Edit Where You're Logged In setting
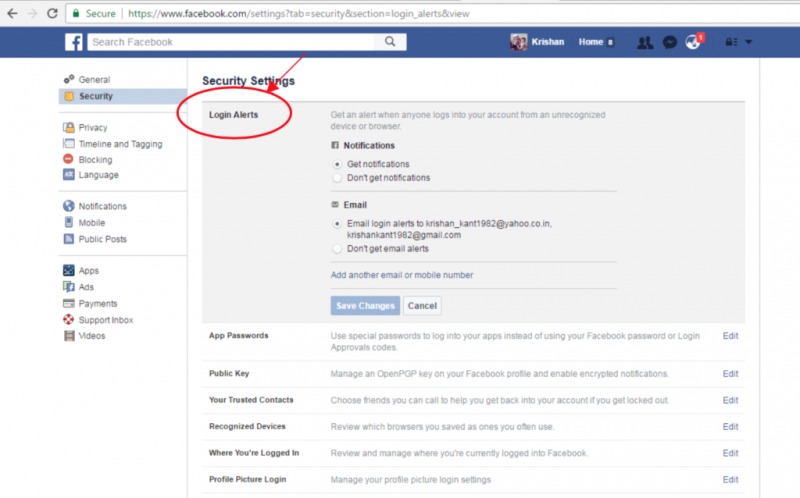Viewport: 800px width, 498px height. 731,453
